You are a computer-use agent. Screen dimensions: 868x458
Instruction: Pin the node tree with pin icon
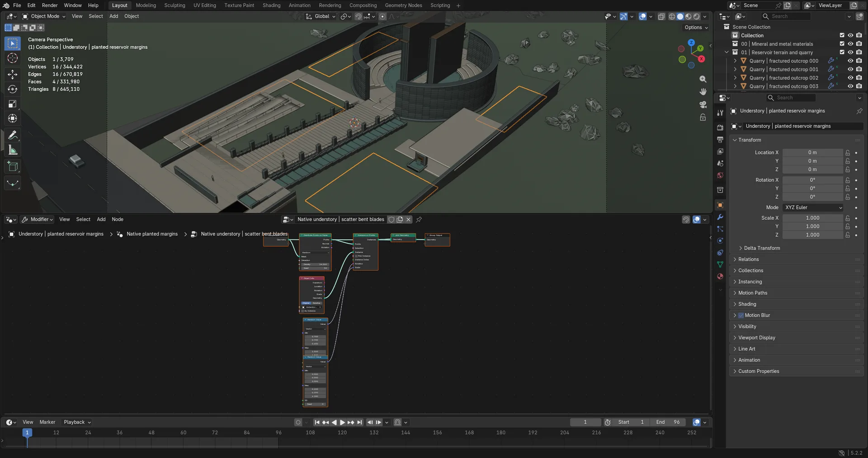(x=419, y=219)
